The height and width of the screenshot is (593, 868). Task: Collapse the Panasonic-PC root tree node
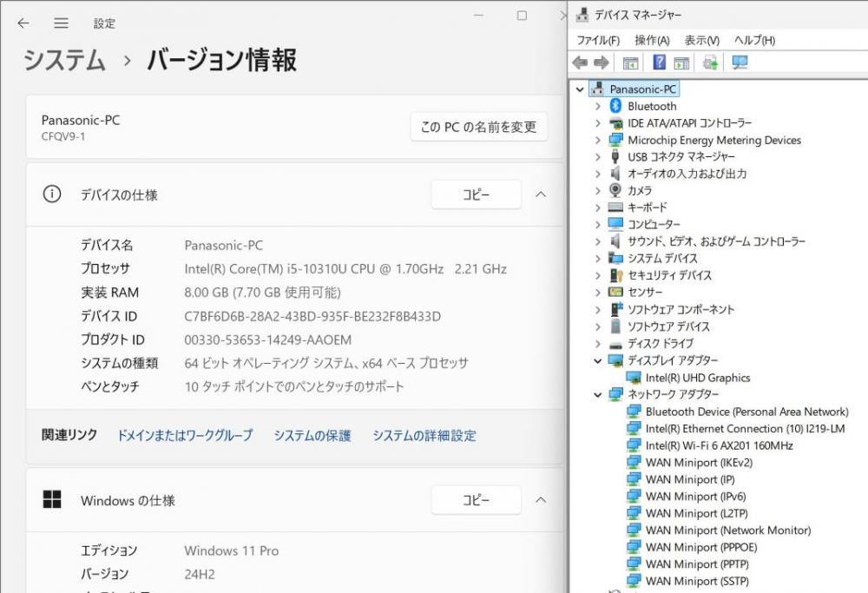click(580, 89)
